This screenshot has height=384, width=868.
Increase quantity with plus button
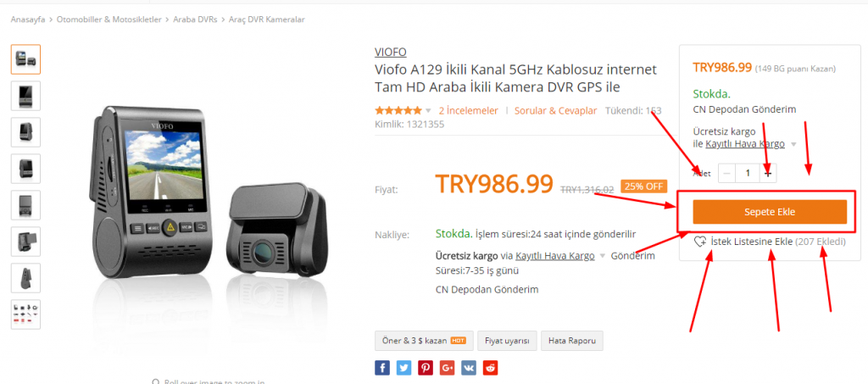click(768, 173)
